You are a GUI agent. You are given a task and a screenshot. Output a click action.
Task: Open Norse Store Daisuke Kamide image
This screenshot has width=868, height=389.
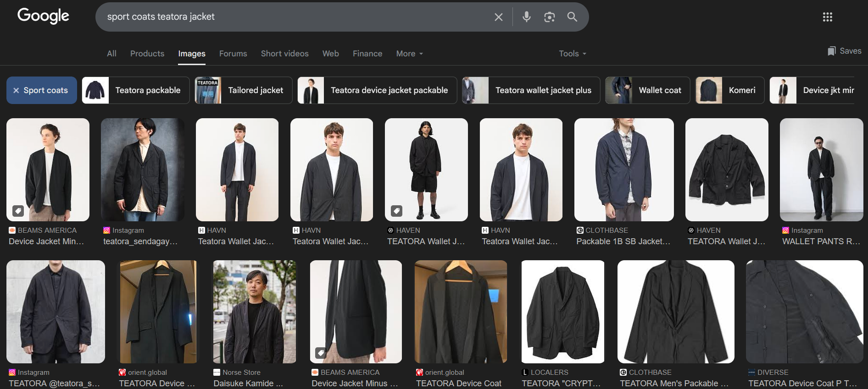point(255,312)
